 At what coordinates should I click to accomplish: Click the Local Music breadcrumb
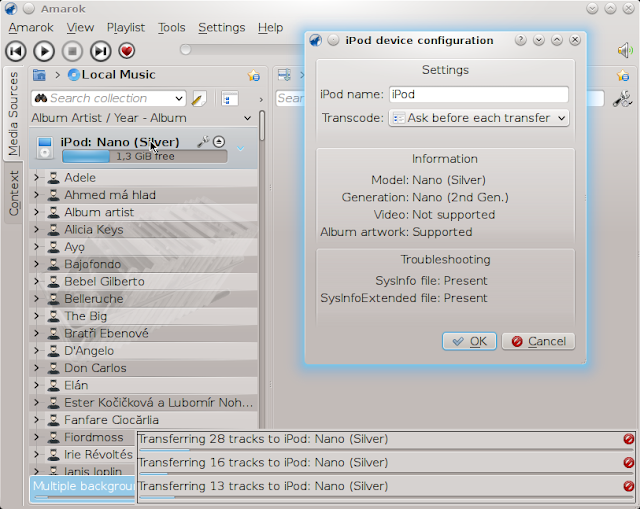[112, 75]
